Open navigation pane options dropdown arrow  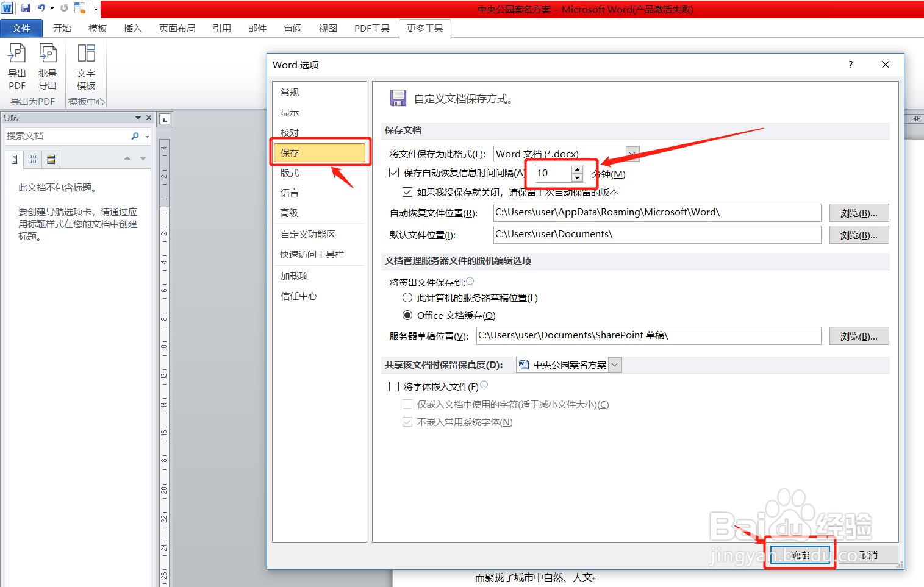138,118
